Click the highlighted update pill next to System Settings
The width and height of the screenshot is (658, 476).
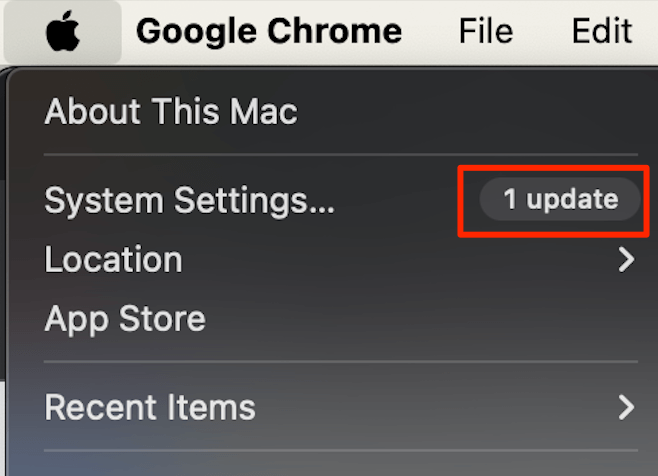(x=560, y=199)
